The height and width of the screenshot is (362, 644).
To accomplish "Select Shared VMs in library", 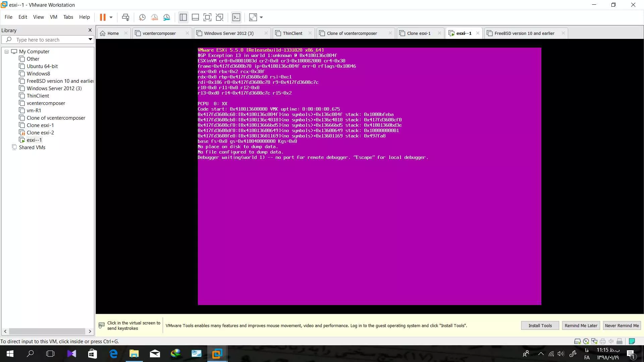I will 32,147.
